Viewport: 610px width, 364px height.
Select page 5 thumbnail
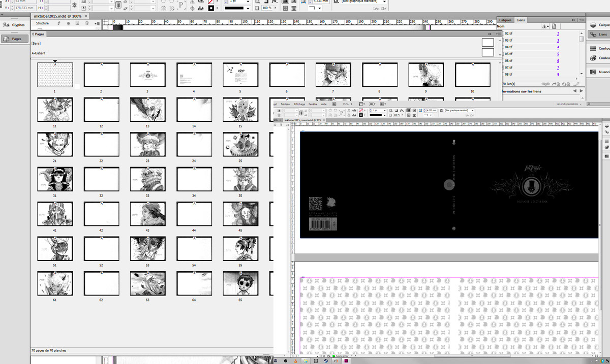pyautogui.click(x=240, y=75)
